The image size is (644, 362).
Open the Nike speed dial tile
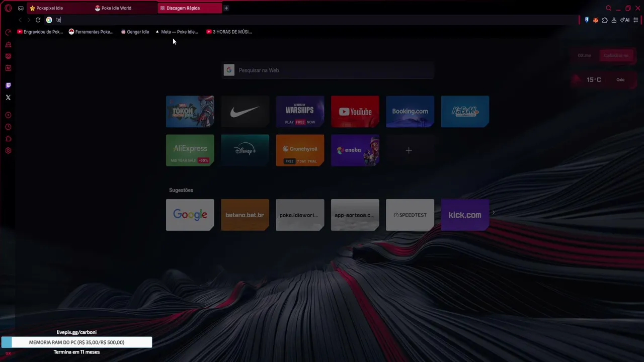[245, 111]
